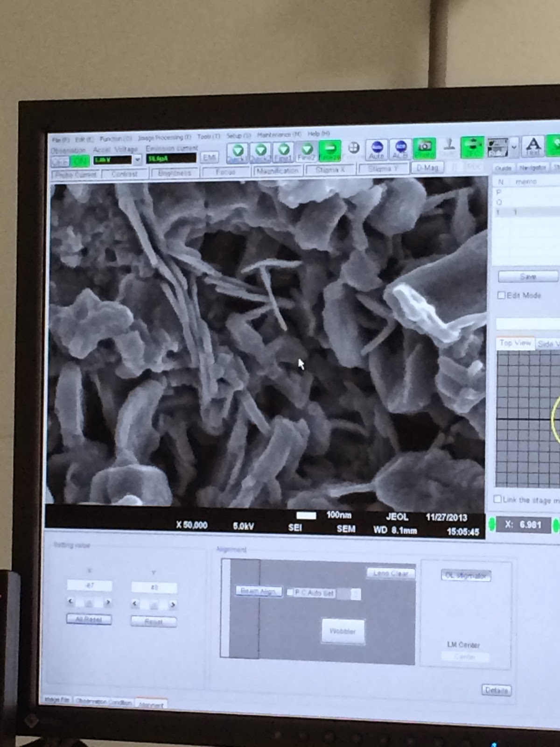Image resolution: width=560 pixels, height=747 pixels.
Task: Click the green RFC toolbar icon
Action: pyautogui.click(x=472, y=147)
